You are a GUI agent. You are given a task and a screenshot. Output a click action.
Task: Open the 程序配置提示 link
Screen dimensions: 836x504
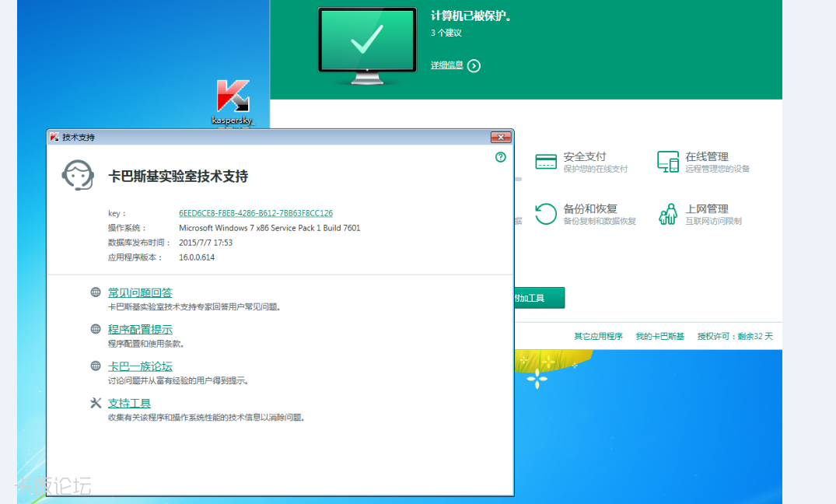pos(140,330)
